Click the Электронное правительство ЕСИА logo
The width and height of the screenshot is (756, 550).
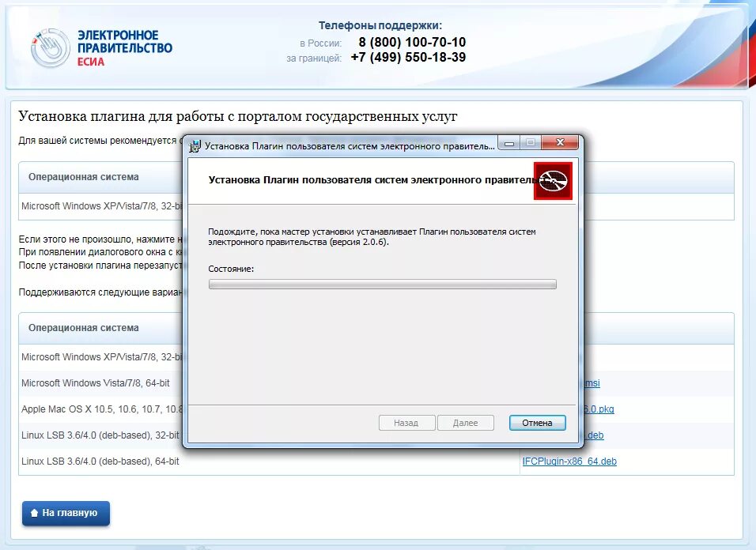point(101,47)
